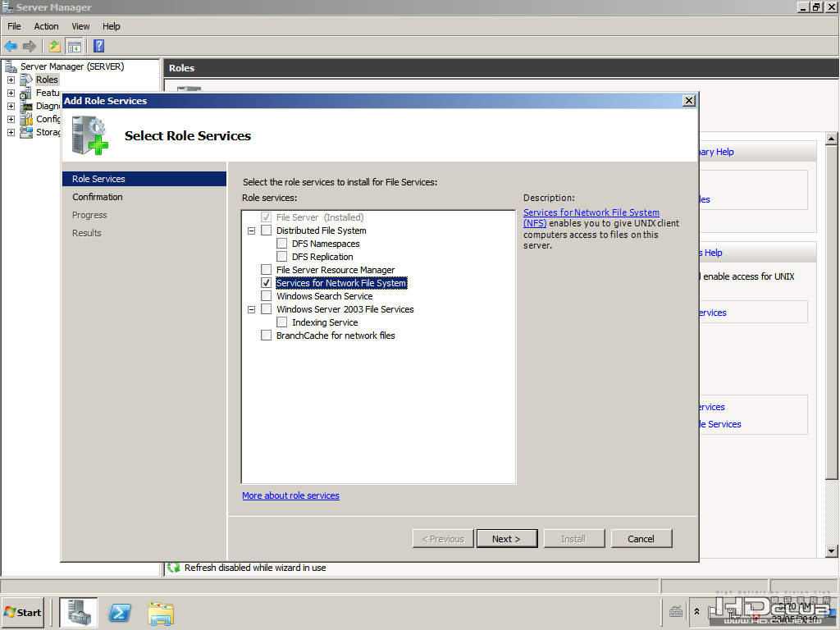The height and width of the screenshot is (630, 840).
Task: Open the View menu
Action: [x=80, y=26]
